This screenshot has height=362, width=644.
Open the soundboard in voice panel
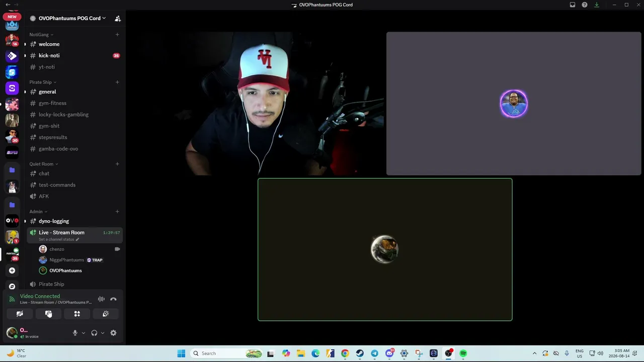point(106,314)
